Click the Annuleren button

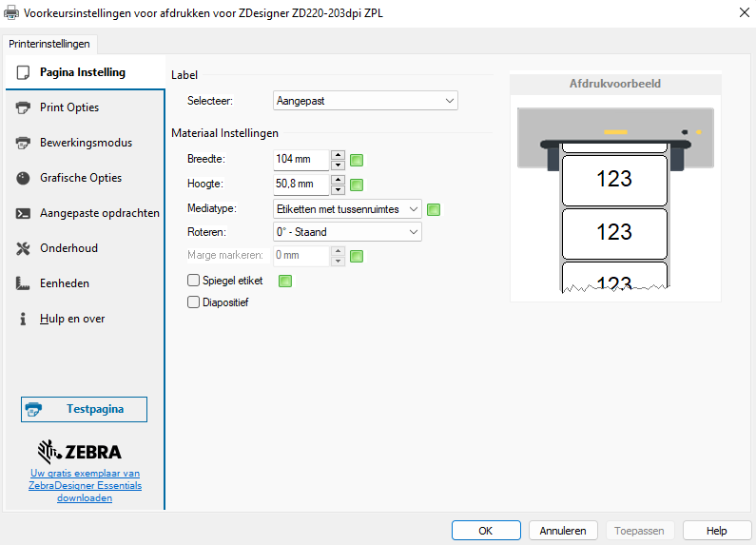[563, 531]
